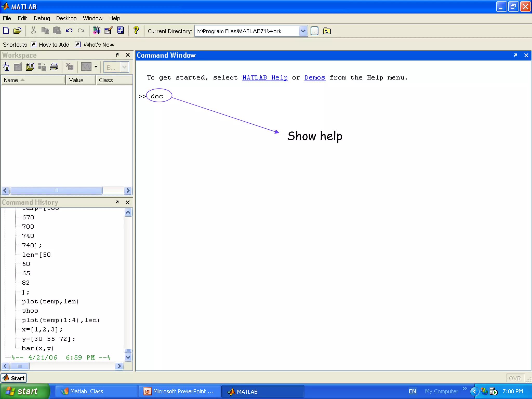
Task: Switch to Microsoft PowerPoint taskbar window
Action: 179,391
